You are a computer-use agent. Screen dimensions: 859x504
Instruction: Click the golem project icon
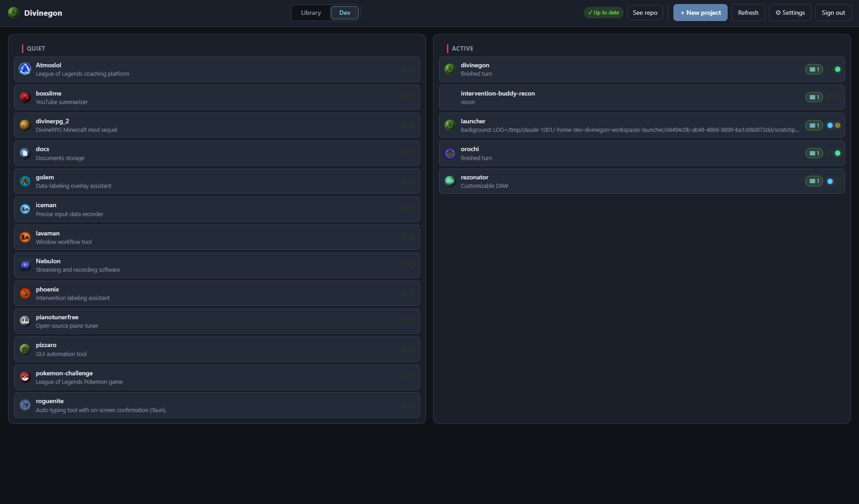25,181
